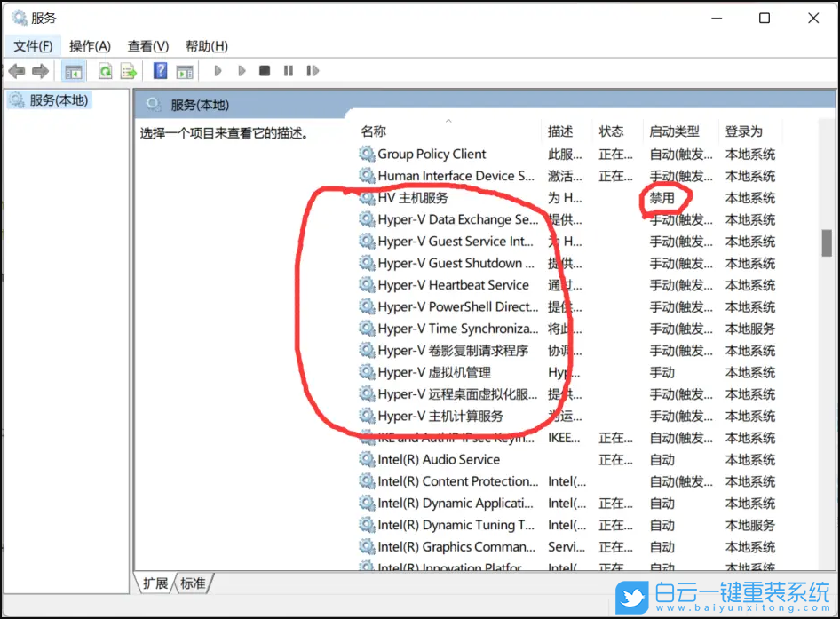
Task: Click the start service play icon
Action: [x=218, y=71]
